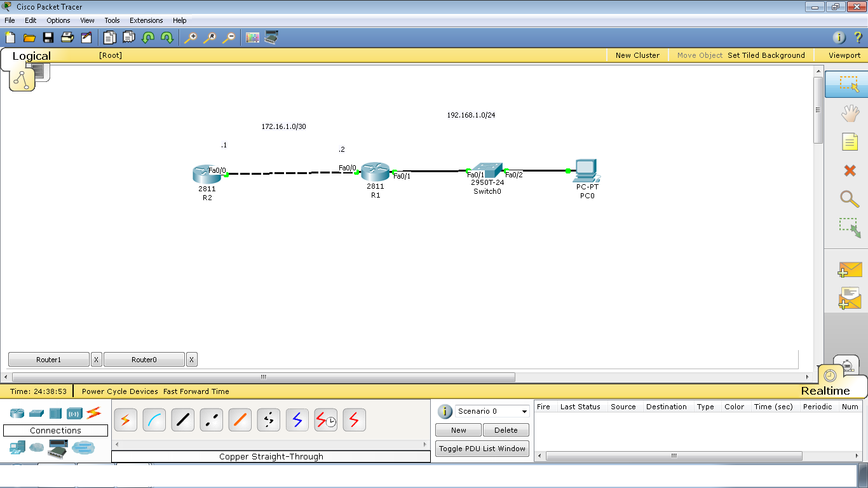Open the File menu
This screenshot has height=488, width=868.
click(10, 20)
